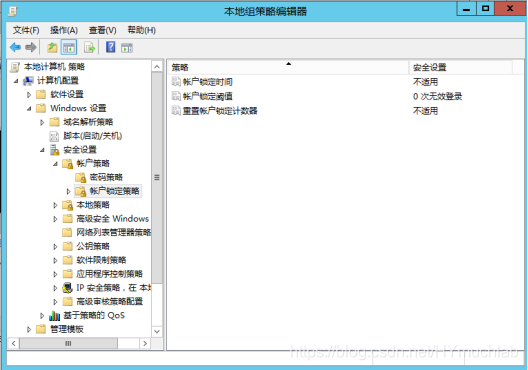Click the 软件设置 folder icon
Image resolution: width=528 pixels, height=370 pixels.
[x=41, y=94]
